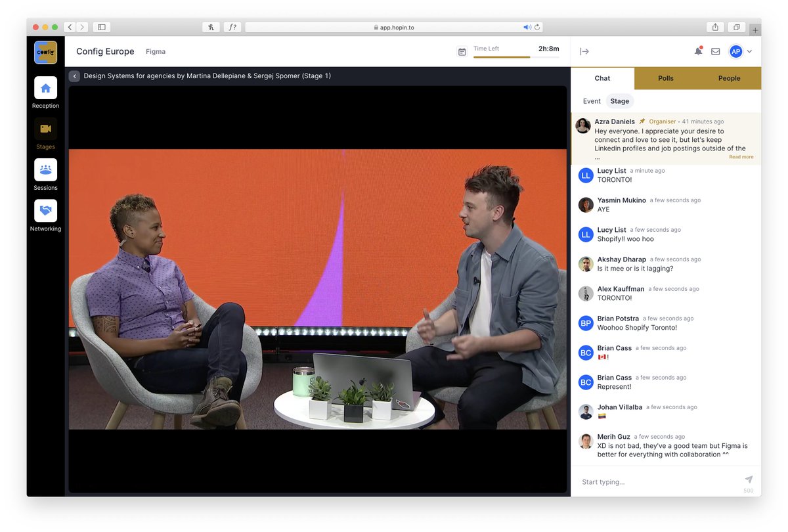Screen dimensions: 788x532
Task: Click the stage video player
Action: [318, 289]
